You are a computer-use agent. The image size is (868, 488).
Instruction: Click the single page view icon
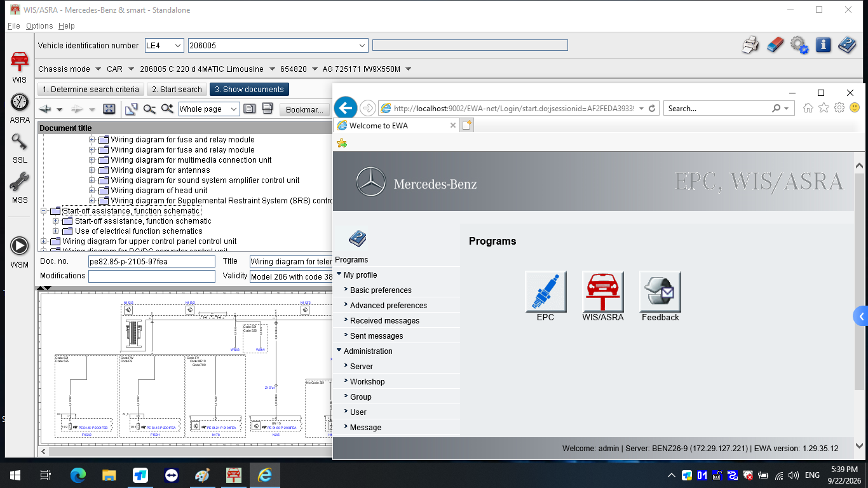tap(250, 109)
